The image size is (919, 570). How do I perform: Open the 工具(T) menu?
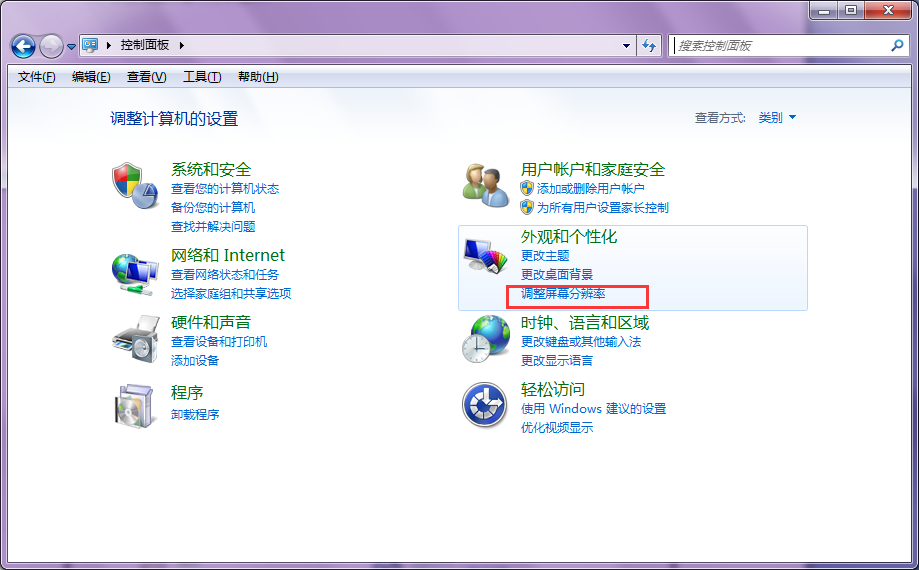202,77
